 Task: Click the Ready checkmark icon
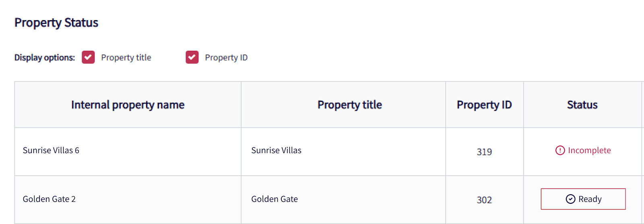570,199
